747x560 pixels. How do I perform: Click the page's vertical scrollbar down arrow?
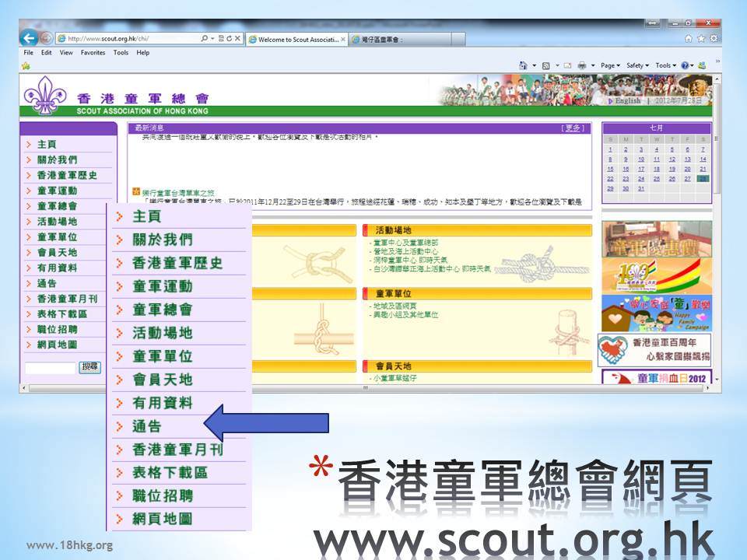tap(717, 380)
